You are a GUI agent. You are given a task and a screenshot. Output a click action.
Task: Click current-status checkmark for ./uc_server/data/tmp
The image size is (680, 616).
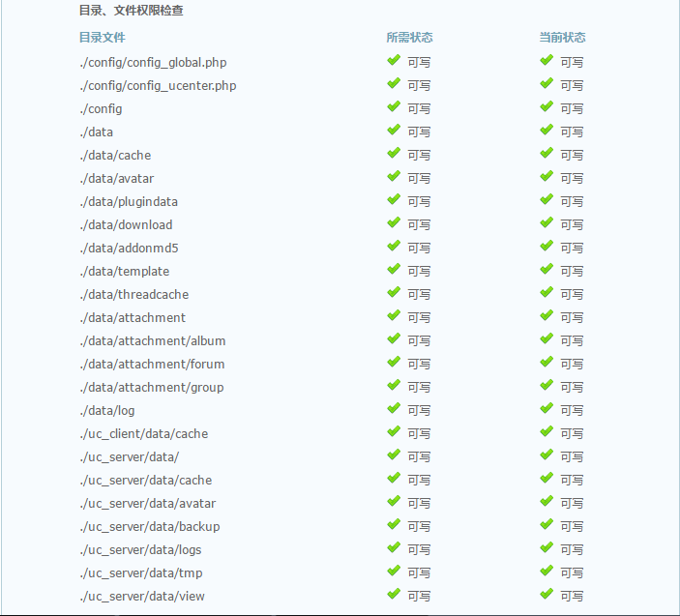(547, 570)
